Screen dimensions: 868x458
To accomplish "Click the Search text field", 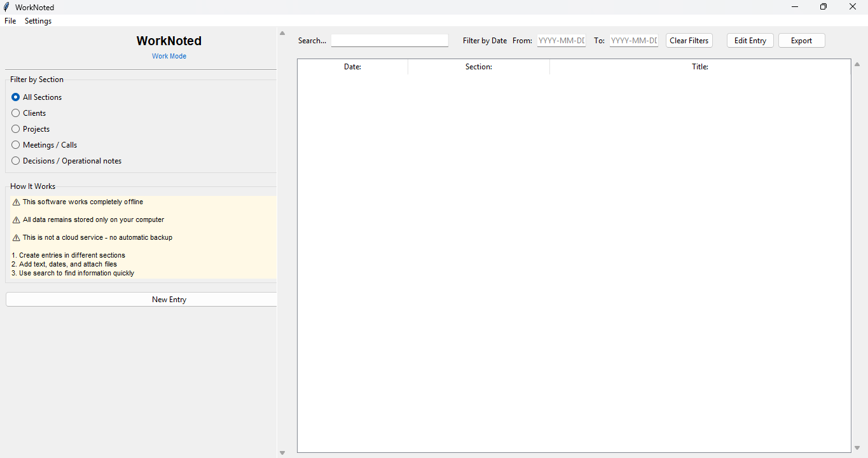I will click(x=389, y=41).
